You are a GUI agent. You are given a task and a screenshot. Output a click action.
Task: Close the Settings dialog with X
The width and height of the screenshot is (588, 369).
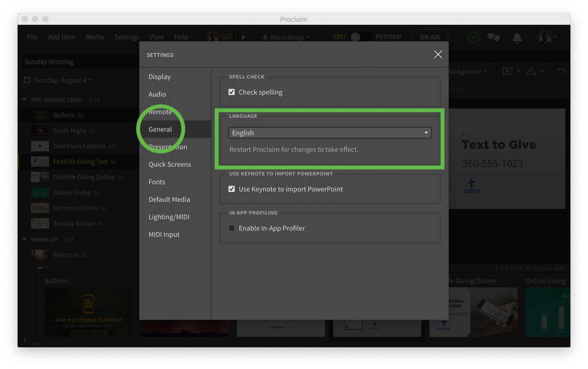click(x=438, y=55)
